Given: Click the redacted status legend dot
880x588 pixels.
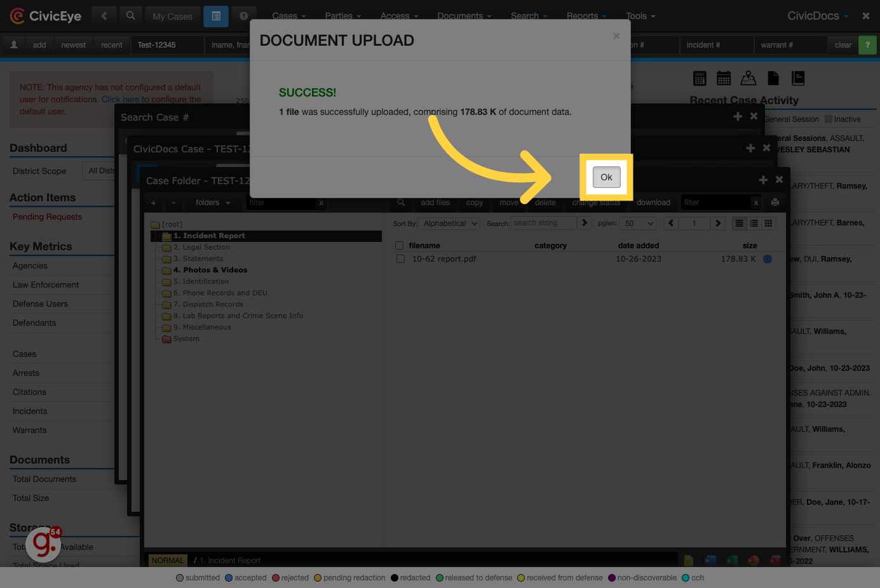Looking at the screenshot, I should tap(395, 578).
